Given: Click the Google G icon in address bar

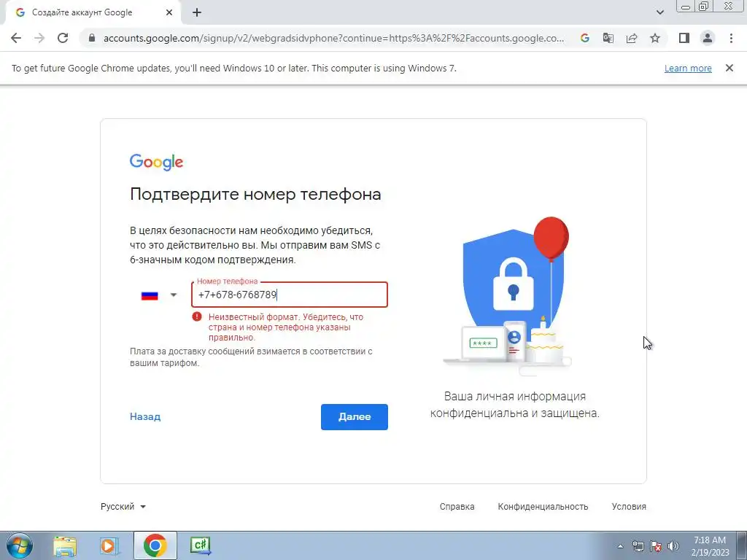Looking at the screenshot, I should (585, 38).
